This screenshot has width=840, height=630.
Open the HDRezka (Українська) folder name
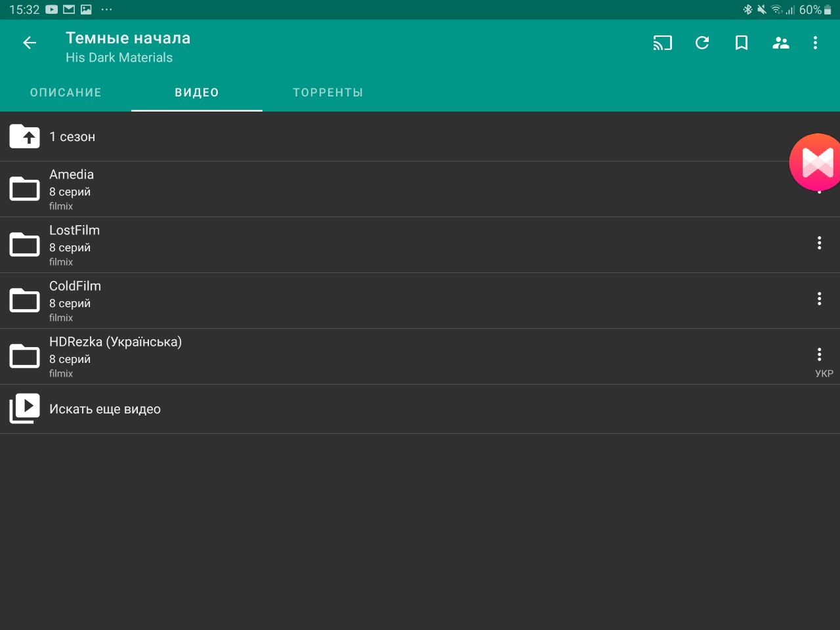115,342
